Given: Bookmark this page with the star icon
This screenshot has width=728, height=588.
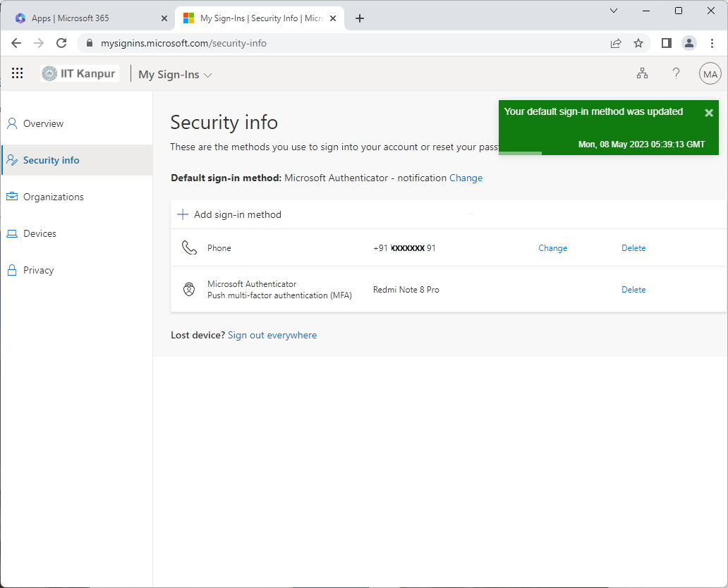Looking at the screenshot, I should coord(638,43).
